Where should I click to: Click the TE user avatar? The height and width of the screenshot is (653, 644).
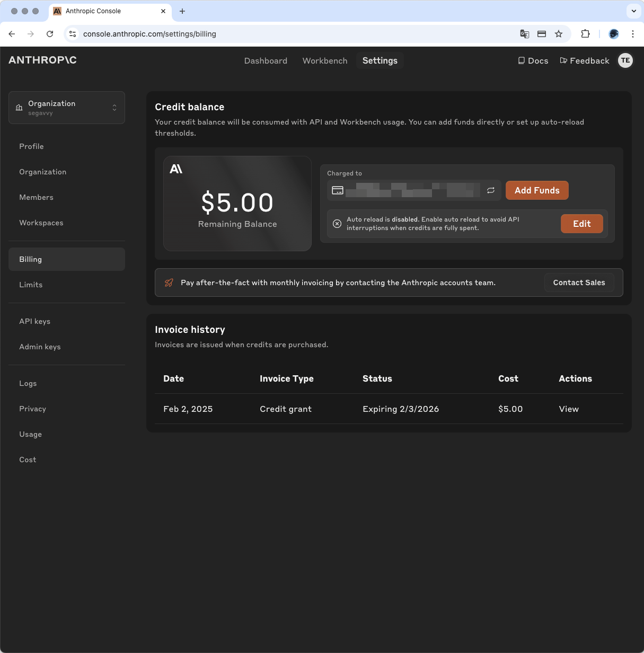click(625, 60)
